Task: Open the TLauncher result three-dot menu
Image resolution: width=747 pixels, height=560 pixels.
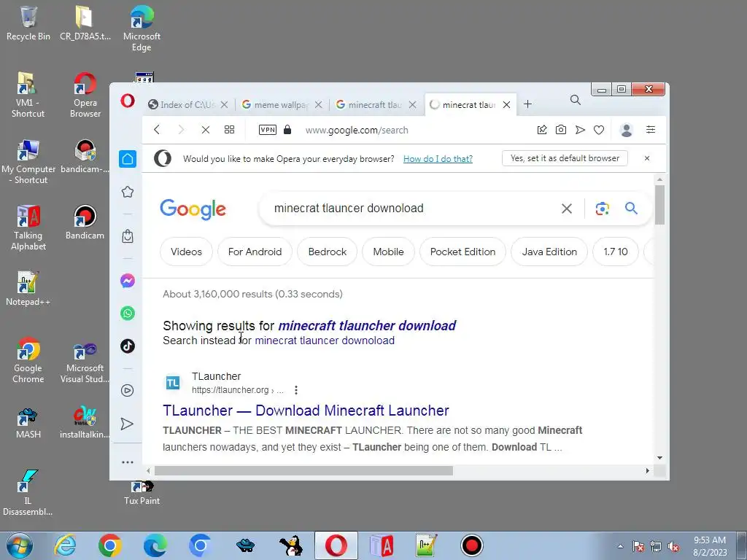Action: click(x=296, y=390)
